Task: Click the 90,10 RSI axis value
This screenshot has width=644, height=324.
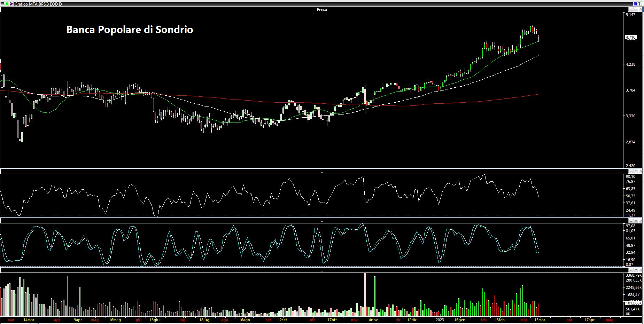Action: coord(631,176)
